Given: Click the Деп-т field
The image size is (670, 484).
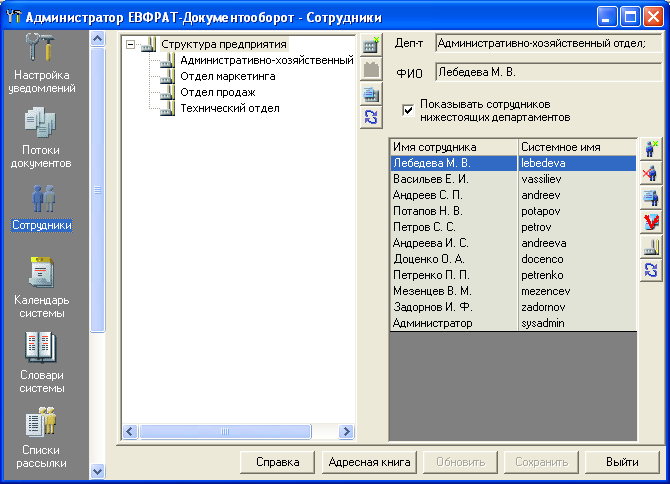Looking at the screenshot, I should (x=549, y=43).
